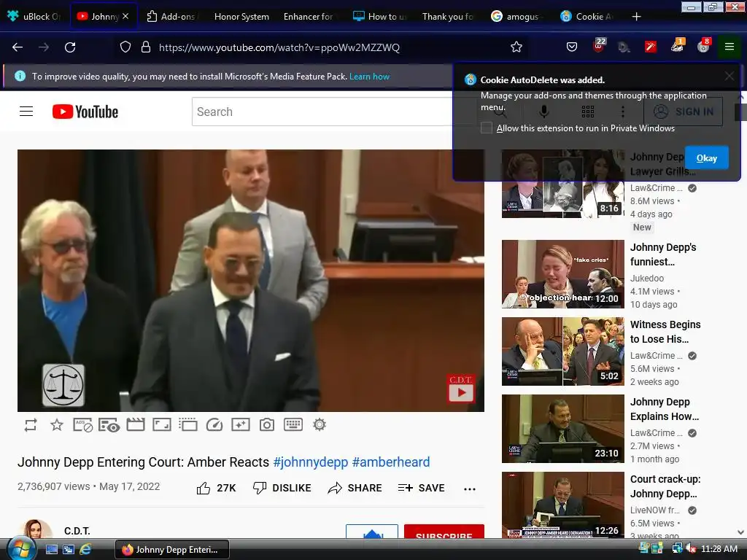Click SAVE to playlist button
747x560 pixels.
click(x=421, y=488)
